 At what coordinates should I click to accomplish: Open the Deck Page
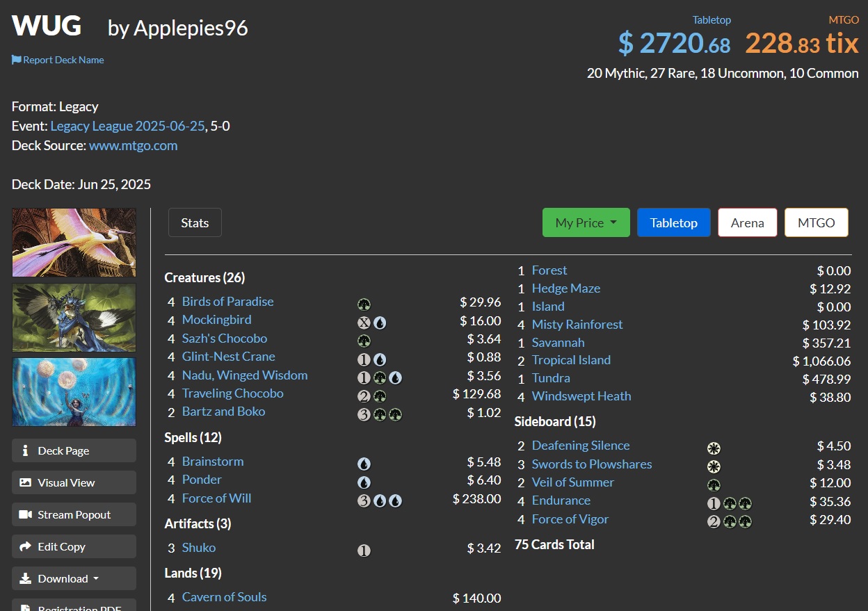coord(74,450)
